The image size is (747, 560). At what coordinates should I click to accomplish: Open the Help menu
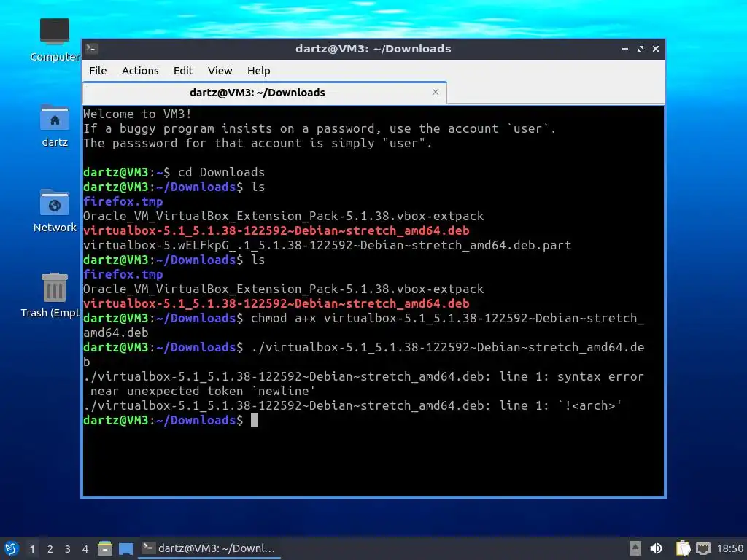point(259,71)
